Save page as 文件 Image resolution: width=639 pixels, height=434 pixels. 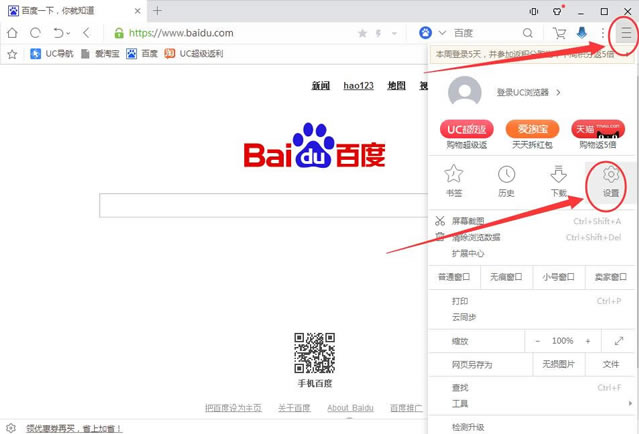[x=610, y=364]
